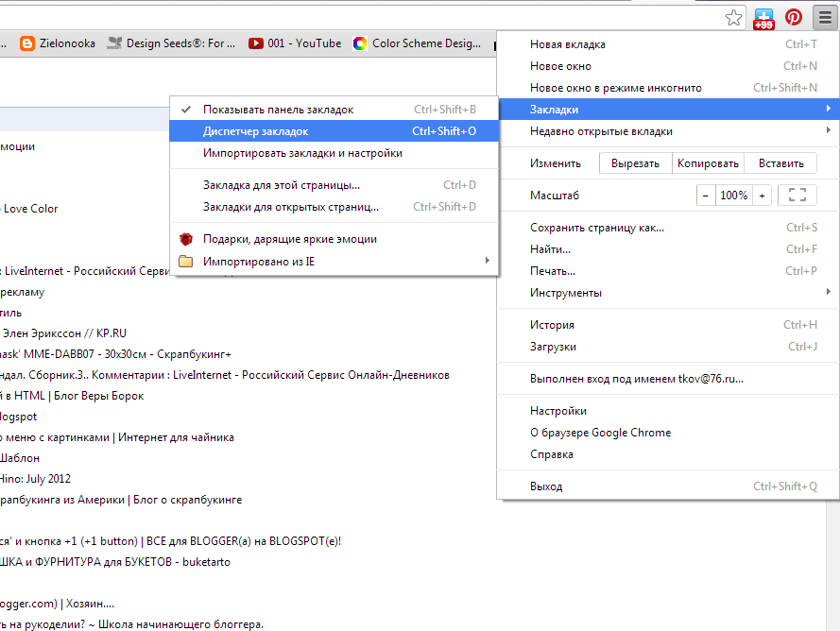Open 'Новая вкладка' from menu
This screenshot has height=631, width=840.
(x=667, y=44)
